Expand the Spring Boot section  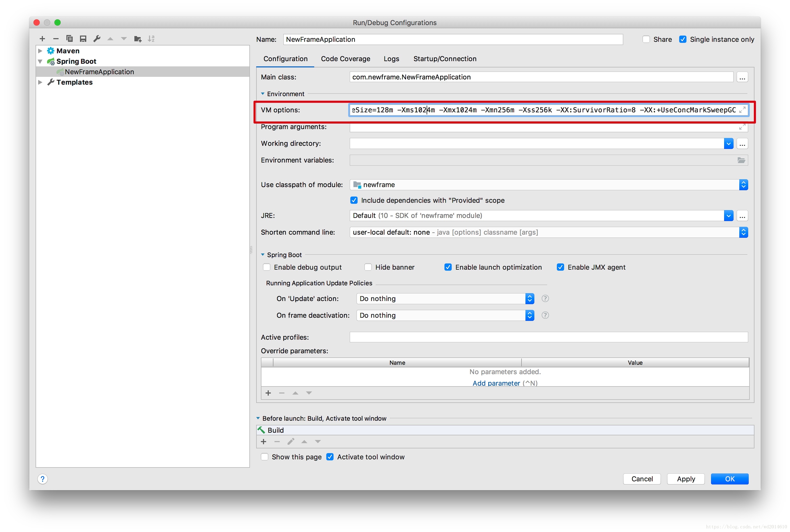[x=263, y=255]
